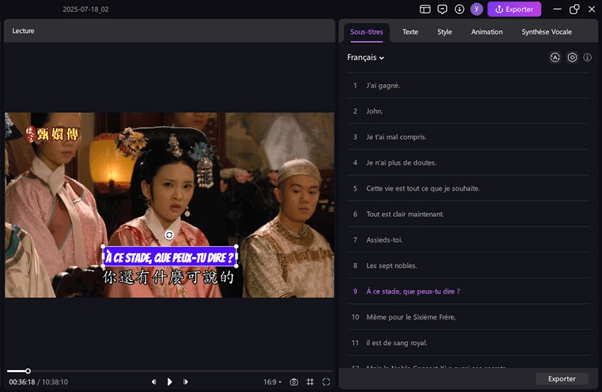Screen dimensions: 602x392
Task: Select subtitle "À ce stade, que peux-tu dire ?"
Action: point(468,291)
